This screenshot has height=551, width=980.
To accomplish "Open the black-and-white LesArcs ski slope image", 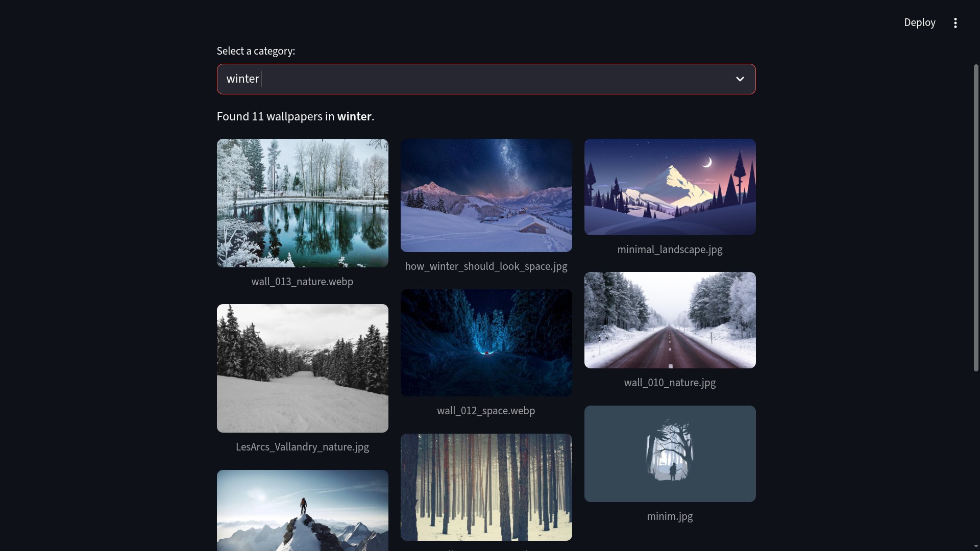I will [x=302, y=368].
